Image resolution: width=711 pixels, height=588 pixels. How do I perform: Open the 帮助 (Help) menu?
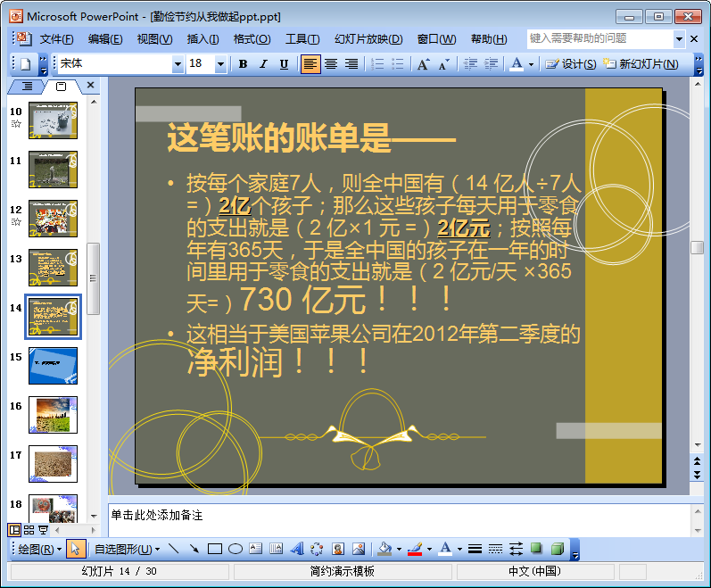[489, 39]
